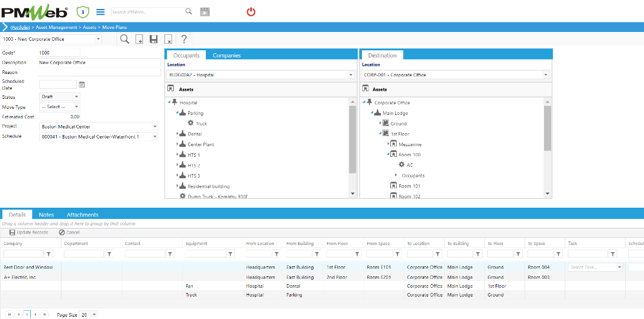
Task: Open the Notes tab
Action: [46, 215]
